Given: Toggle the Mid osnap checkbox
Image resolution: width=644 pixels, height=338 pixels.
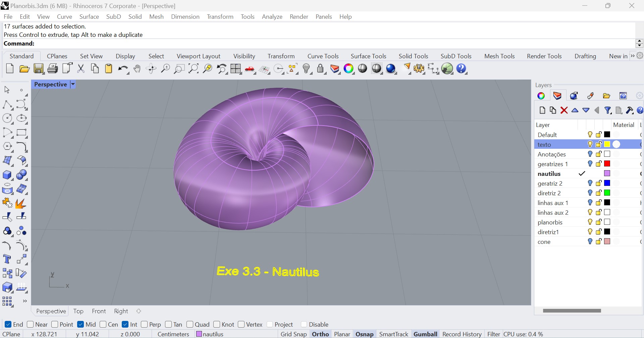Looking at the screenshot, I should coord(80,324).
